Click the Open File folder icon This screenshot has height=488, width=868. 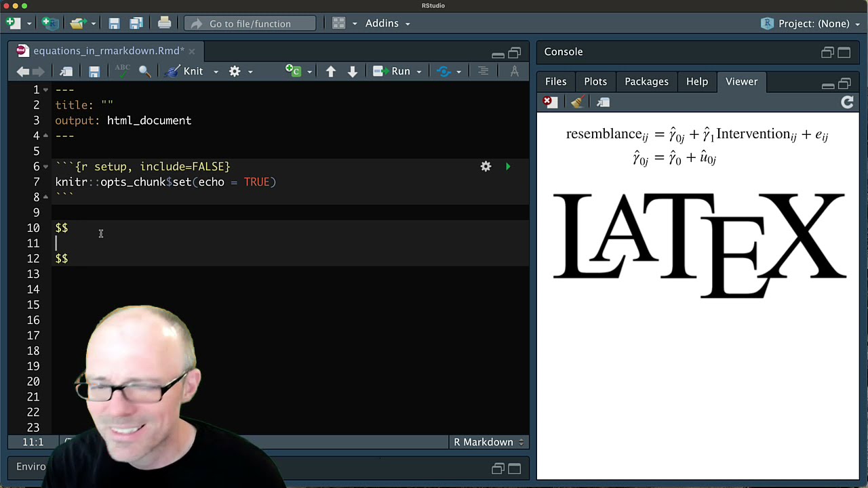(x=78, y=23)
